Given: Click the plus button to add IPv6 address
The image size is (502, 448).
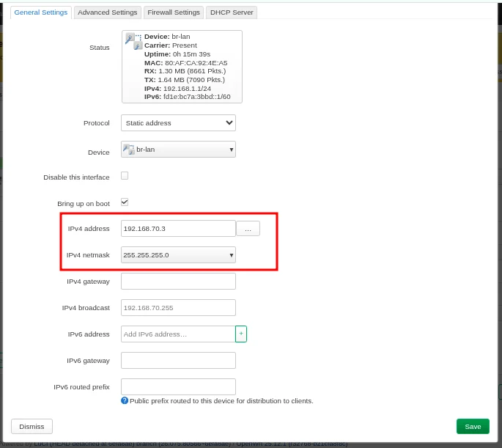Looking at the screenshot, I should coord(241,334).
